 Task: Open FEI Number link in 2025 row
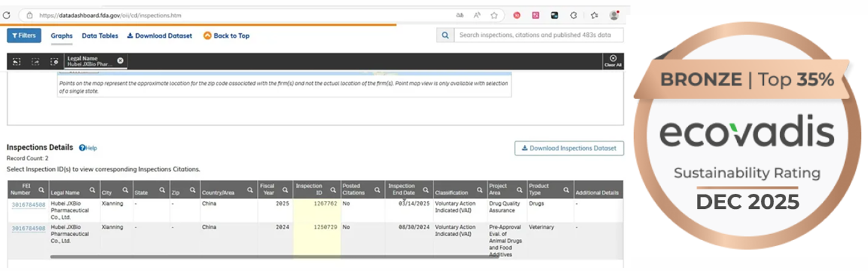tap(28, 205)
